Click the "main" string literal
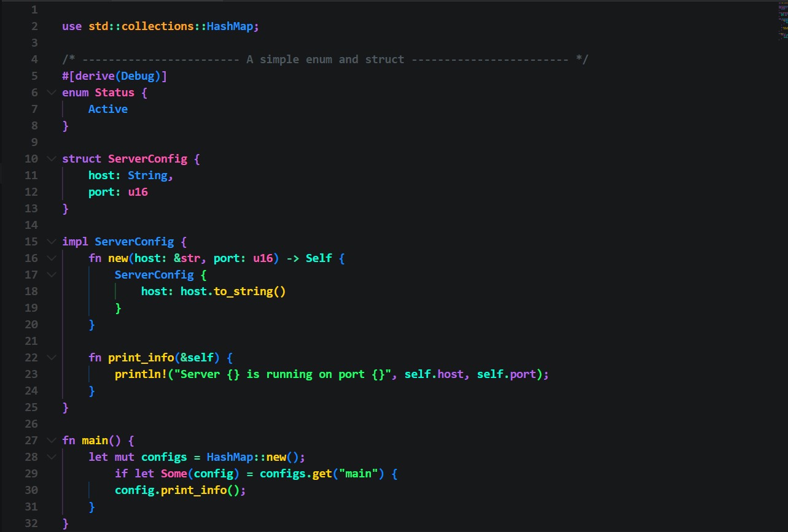The height and width of the screenshot is (532, 788). pos(359,474)
